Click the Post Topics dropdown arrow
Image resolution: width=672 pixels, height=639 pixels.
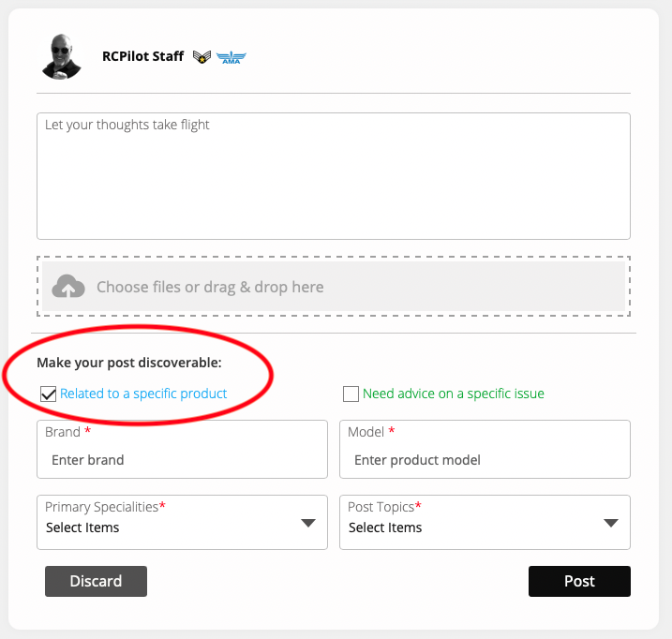(x=611, y=523)
